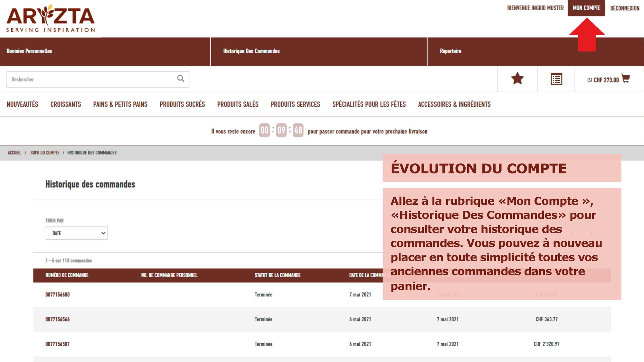Click the countdown seconds 48 box

point(298,130)
